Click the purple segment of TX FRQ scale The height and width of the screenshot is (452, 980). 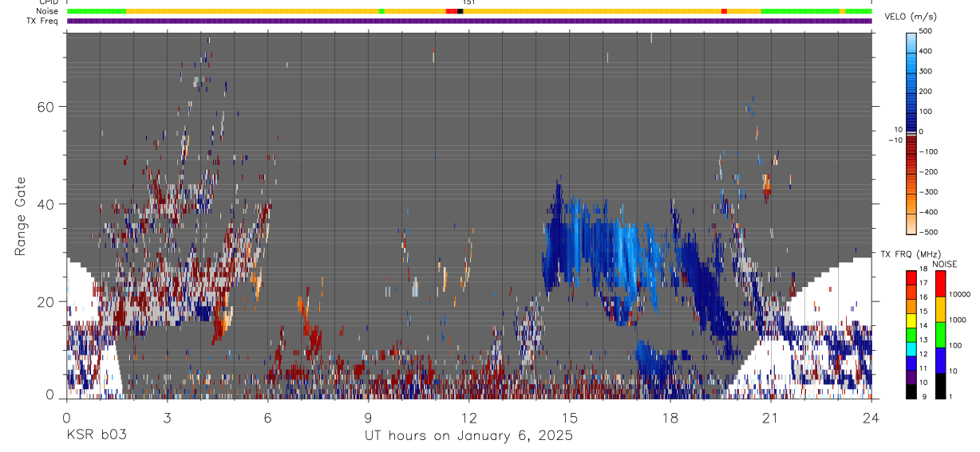911,376
